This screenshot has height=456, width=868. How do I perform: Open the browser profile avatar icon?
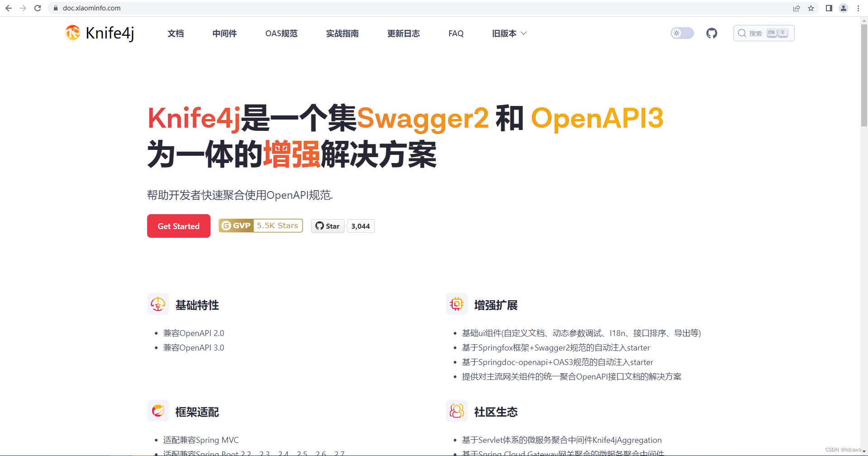[844, 8]
